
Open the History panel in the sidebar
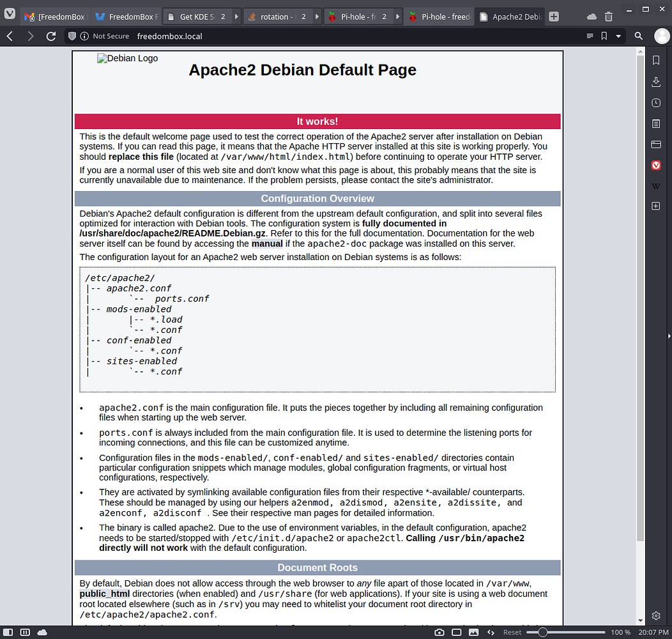click(x=655, y=103)
